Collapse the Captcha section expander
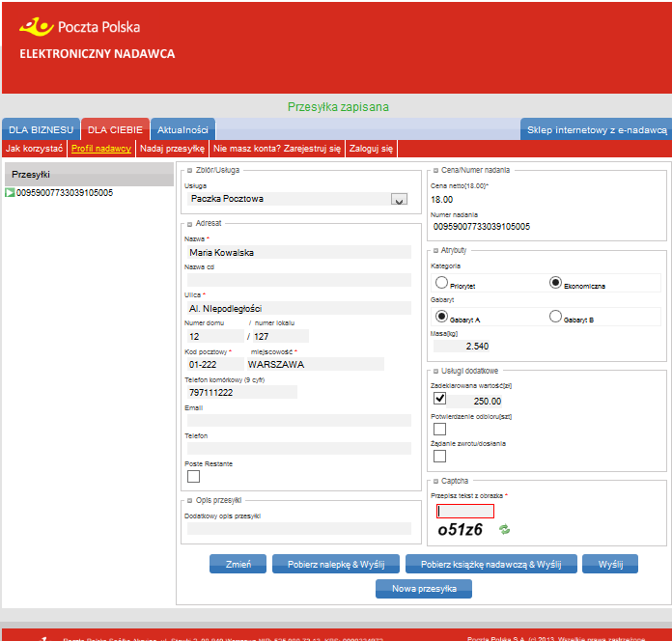Viewport: 672px width, 641px height. (x=435, y=481)
